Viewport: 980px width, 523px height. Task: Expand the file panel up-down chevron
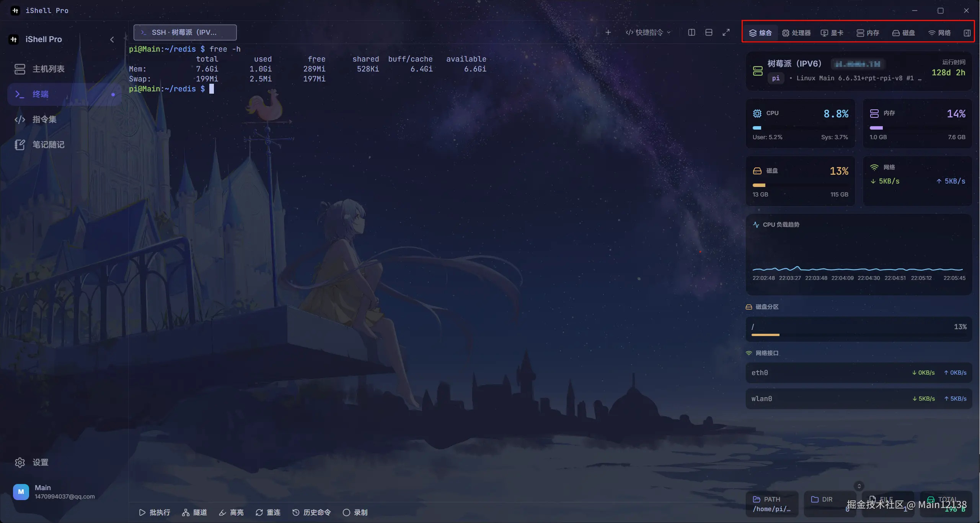pyautogui.click(x=859, y=486)
